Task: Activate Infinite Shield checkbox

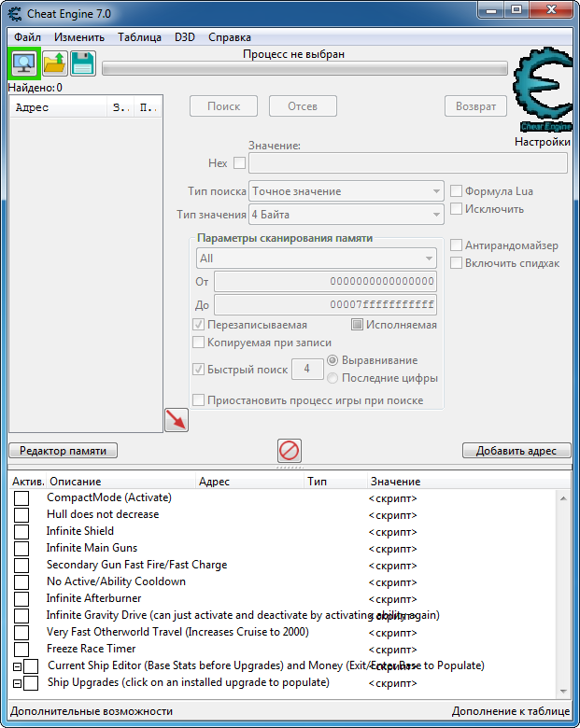Action: [21, 532]
